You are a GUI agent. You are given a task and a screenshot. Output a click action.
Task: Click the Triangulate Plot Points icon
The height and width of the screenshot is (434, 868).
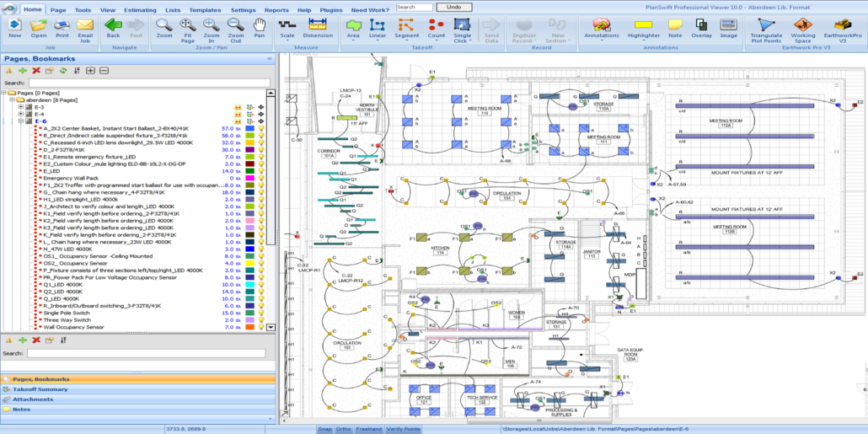765,29
